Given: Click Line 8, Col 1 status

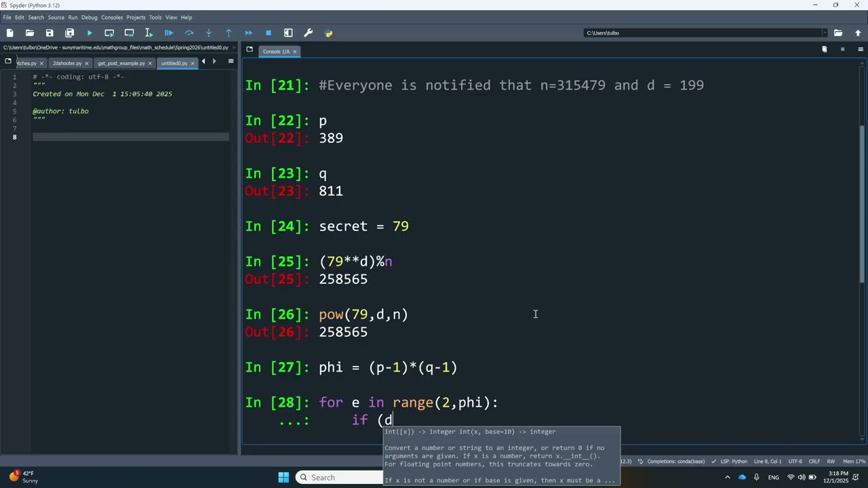Looking at the screenshot, I should click(x=768, y=462).
